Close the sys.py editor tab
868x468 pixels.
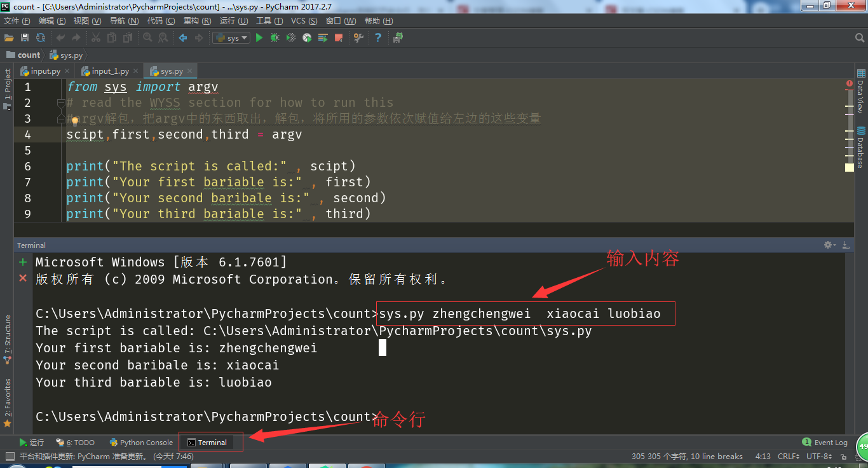tap(189, 72)
